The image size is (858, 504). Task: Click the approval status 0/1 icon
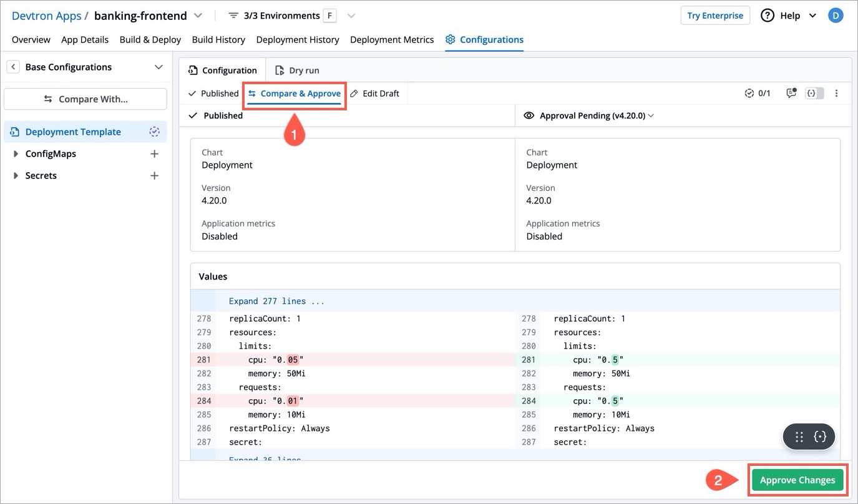(x=758, y=93)
